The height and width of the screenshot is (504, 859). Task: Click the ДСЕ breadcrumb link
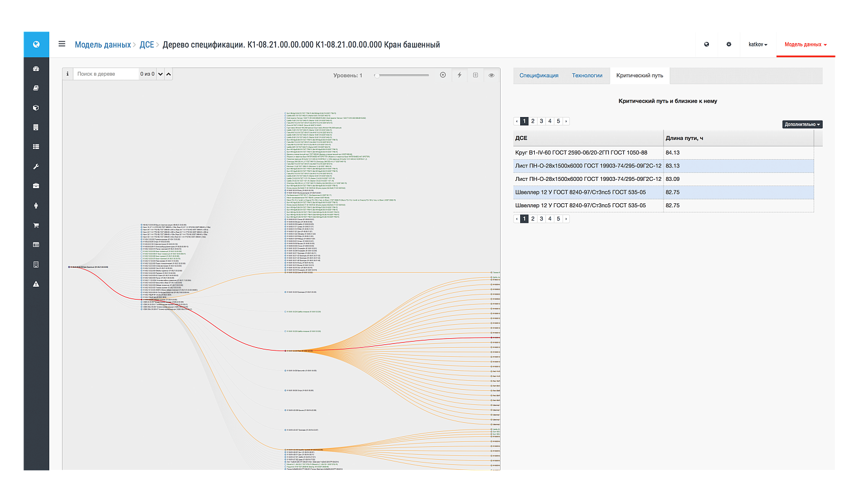pyautogui.click(x=147, y=45)
